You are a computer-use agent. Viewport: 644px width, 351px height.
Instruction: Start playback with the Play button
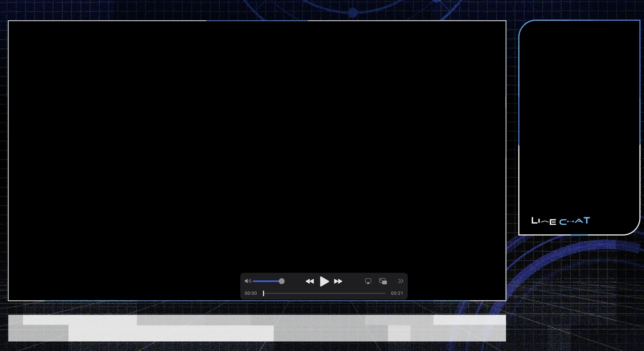click(x=324, y=281)
